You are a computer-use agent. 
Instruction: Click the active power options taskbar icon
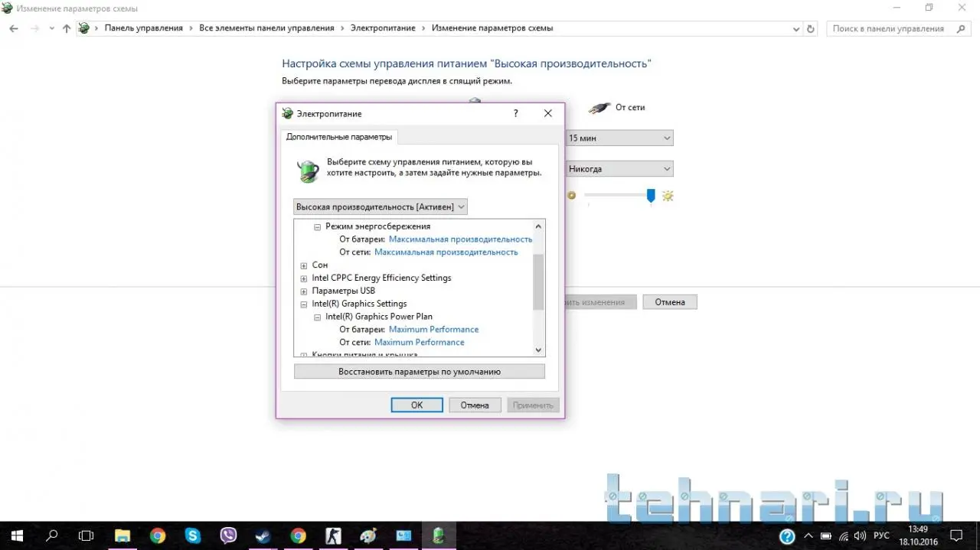coord(439,535)
